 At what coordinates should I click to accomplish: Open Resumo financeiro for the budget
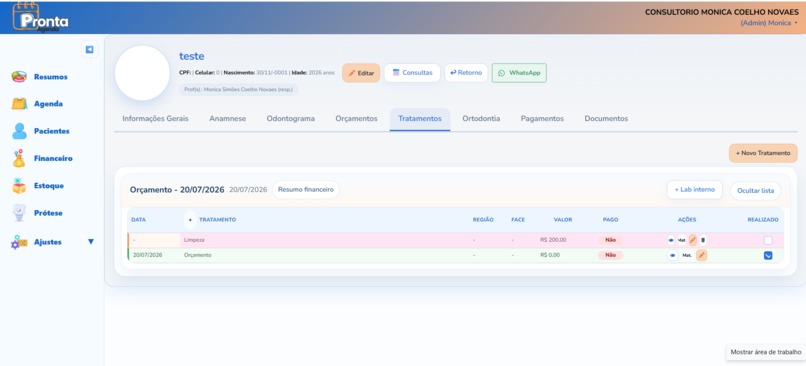click(306, 190)
